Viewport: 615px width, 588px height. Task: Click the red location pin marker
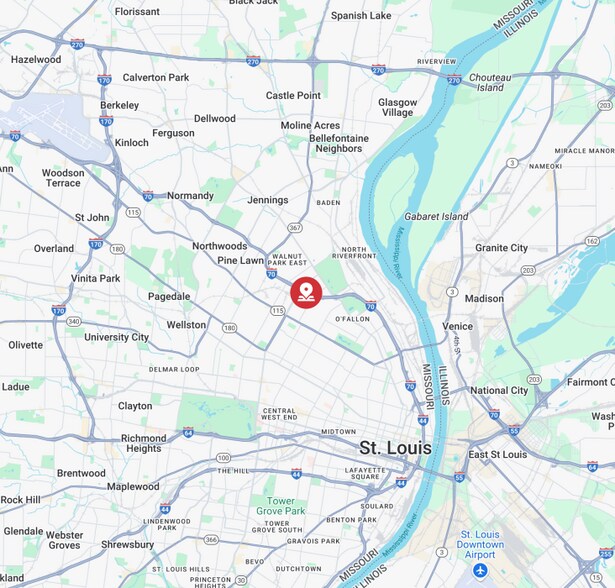[x=306, y=293]
